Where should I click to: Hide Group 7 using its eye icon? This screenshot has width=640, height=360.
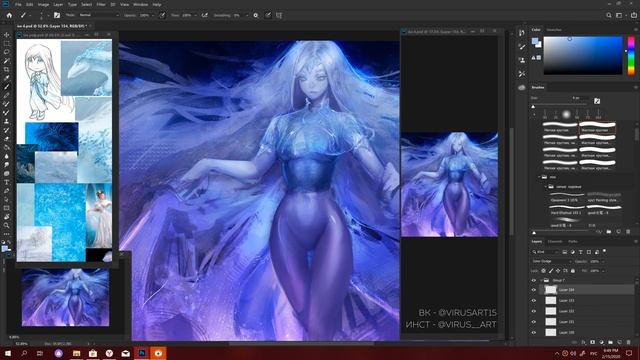tap(533, 280)
